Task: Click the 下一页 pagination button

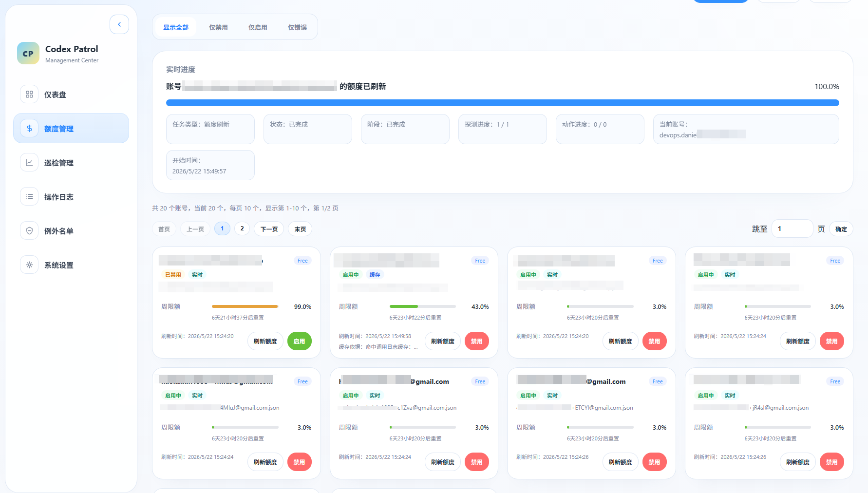Action: click(x=269, y=229)
